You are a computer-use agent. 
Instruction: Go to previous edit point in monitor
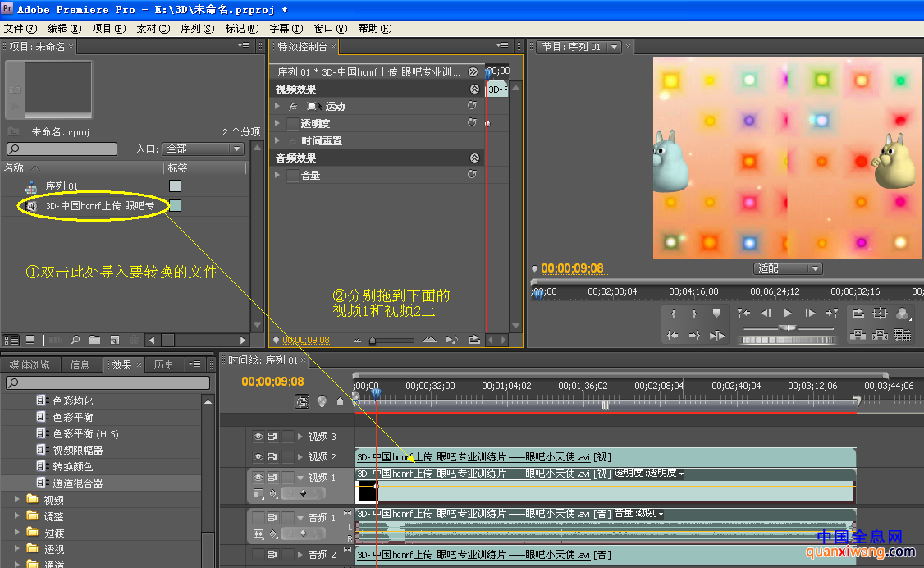click(x=743, y=314)
